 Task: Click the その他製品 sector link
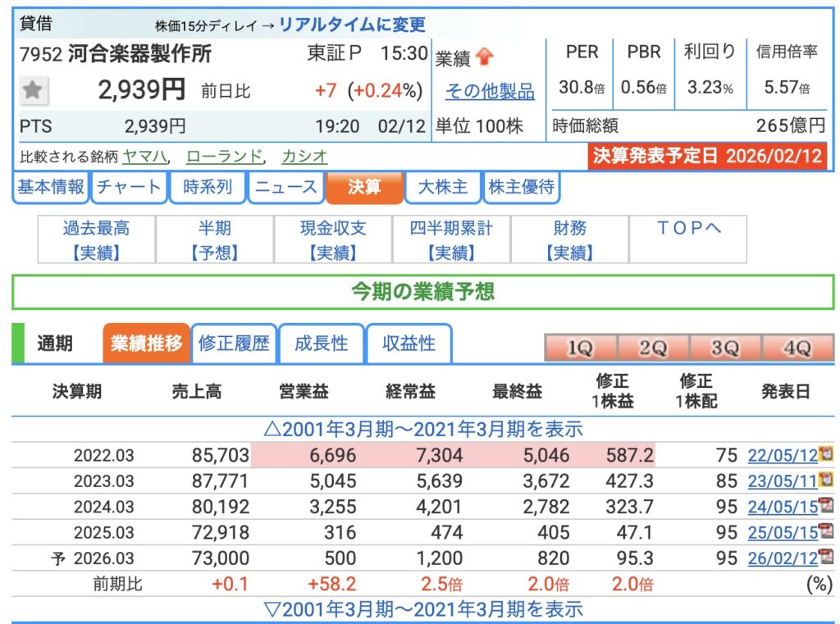490,91
